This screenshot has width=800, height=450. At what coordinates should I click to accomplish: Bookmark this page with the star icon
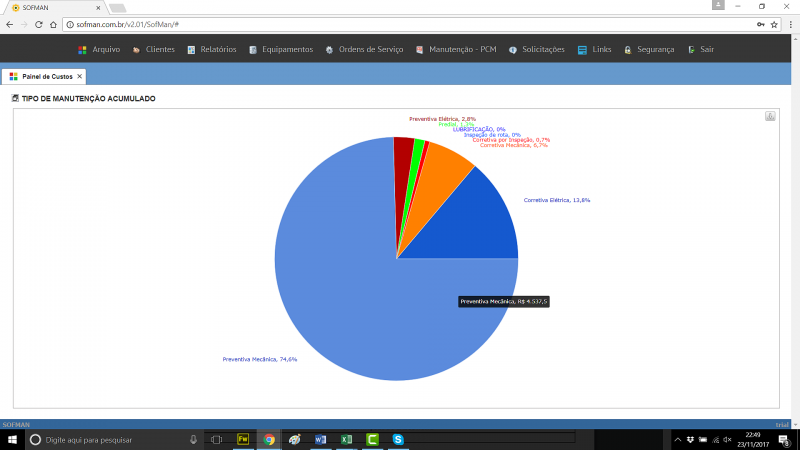click(x=774, y=23)
